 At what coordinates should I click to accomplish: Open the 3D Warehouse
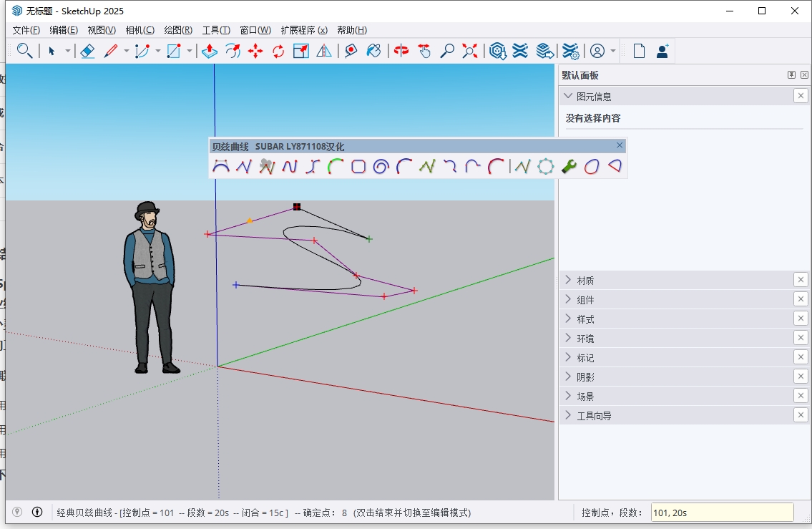[498, 51]
